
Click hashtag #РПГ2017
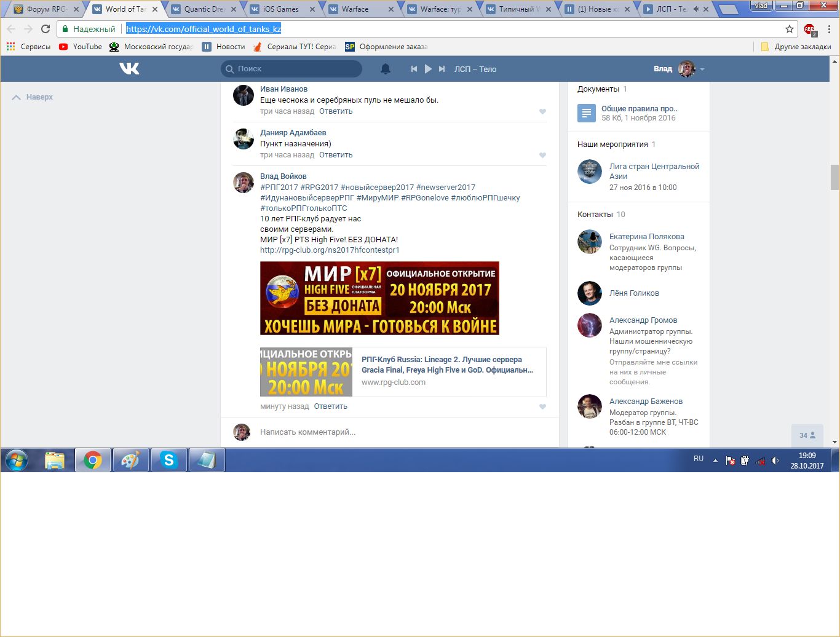(x=279, y=188)
